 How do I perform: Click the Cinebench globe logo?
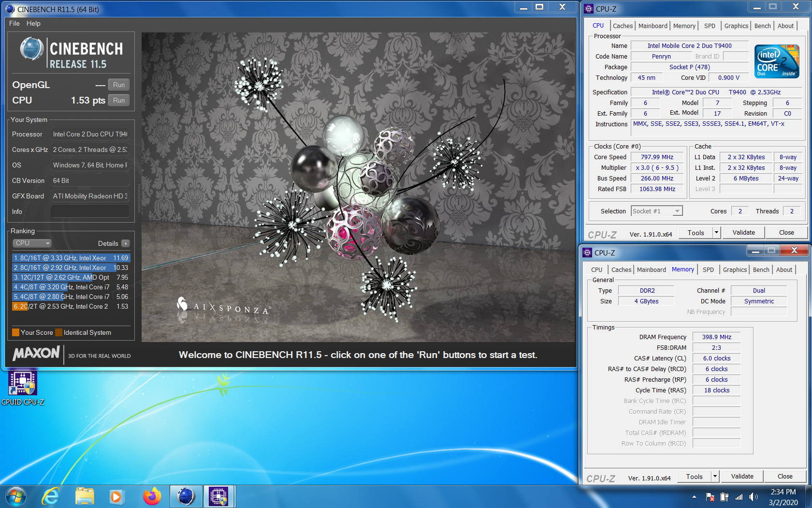click(x=31, y=49)
